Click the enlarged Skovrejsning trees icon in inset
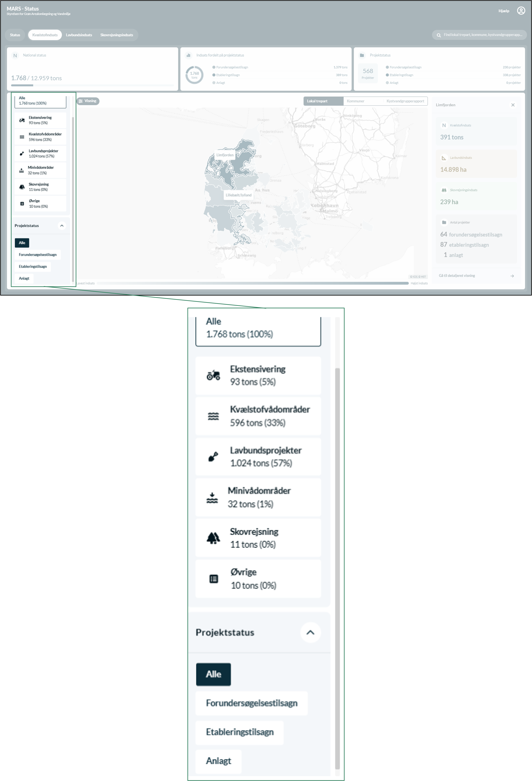 coord(213,538)
